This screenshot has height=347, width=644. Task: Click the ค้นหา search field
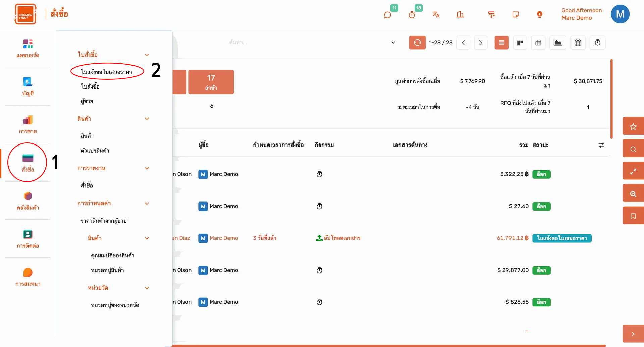(302, 43)
